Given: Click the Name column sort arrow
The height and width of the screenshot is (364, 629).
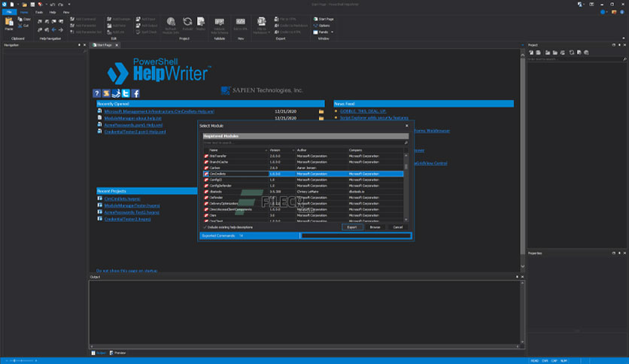Looking at the screenshot, I should point(266,150).
